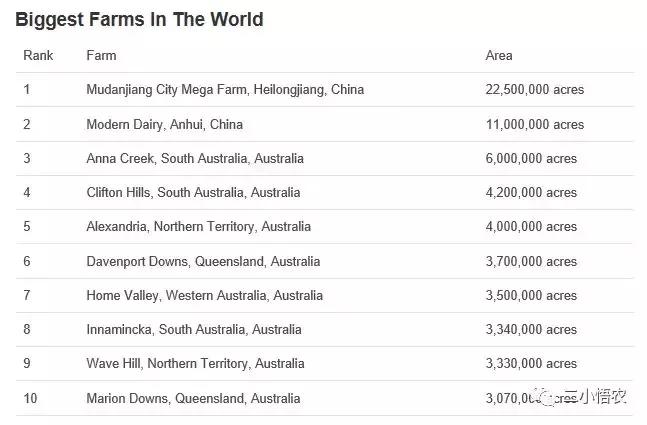
Task: Click the 11,000,000 acres area value
Action: coord(534,125)
